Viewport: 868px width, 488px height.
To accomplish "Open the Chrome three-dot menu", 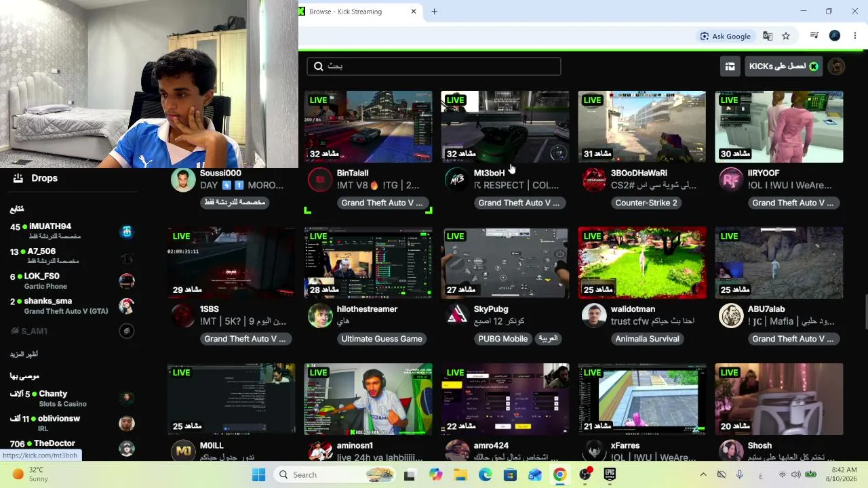I will pos(855,36).
